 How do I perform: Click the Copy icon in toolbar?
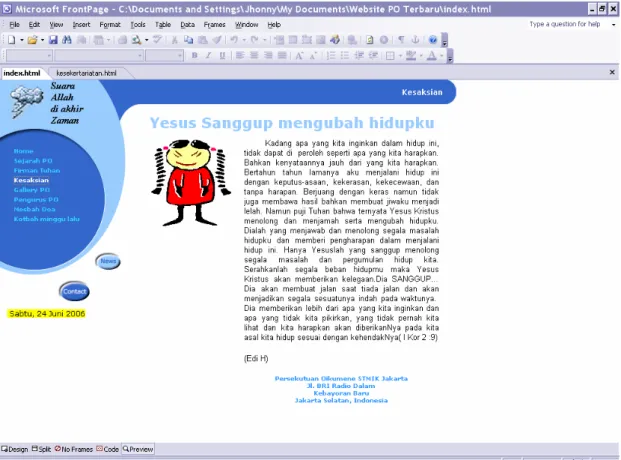point(189,40)
